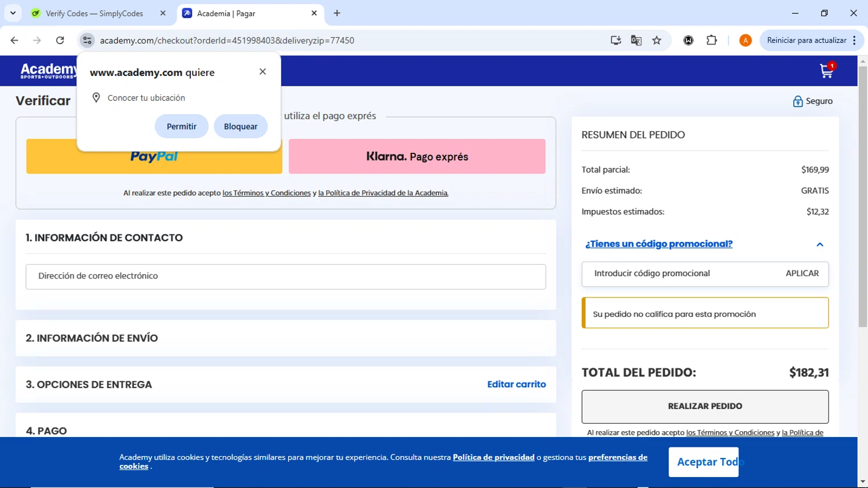The height and width of the screenshot is (488, 868).
Task: Click the circular extension icon beside the puzzle
Action: (x=689, y=41)
